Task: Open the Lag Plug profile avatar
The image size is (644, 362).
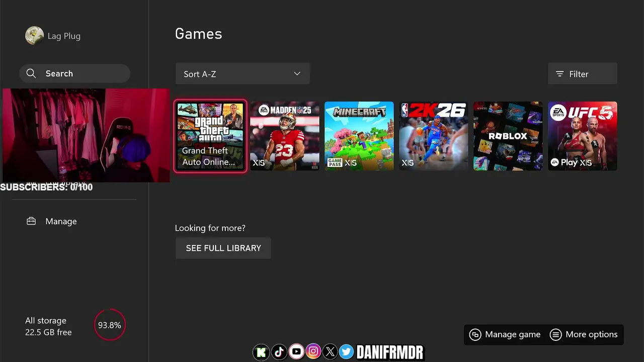Action: [35, 36]
